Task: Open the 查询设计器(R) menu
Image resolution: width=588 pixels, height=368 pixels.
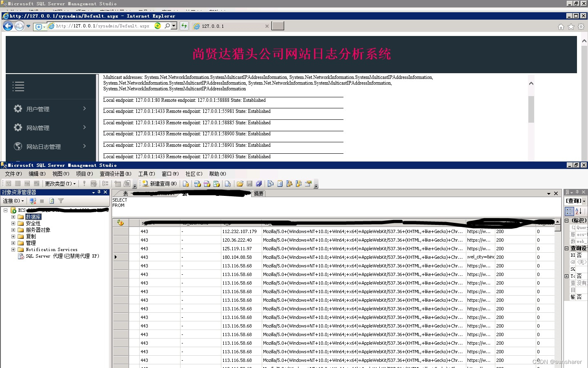Action: tap(116, 174)
